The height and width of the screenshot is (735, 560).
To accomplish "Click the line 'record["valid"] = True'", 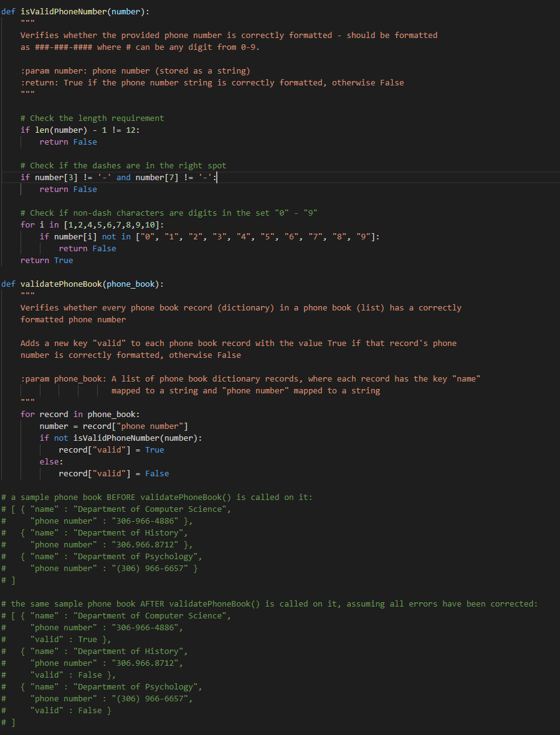I will pos(112,449).
